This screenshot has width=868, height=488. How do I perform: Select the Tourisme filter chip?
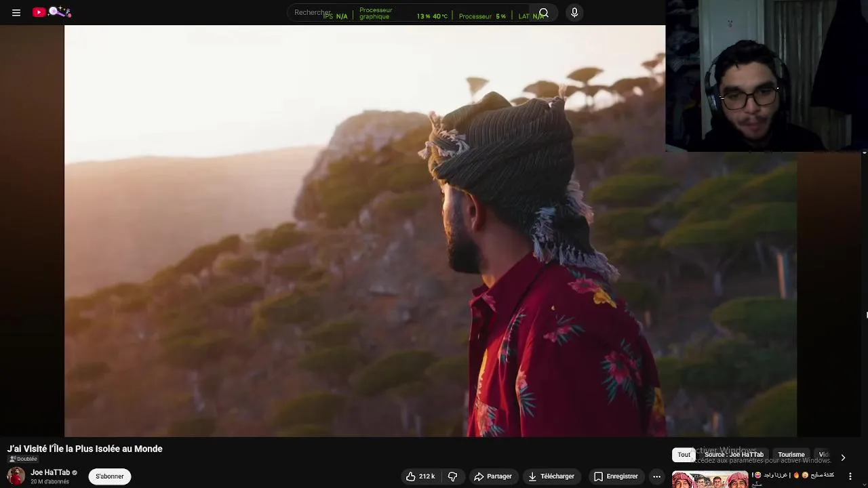(791, 455)
